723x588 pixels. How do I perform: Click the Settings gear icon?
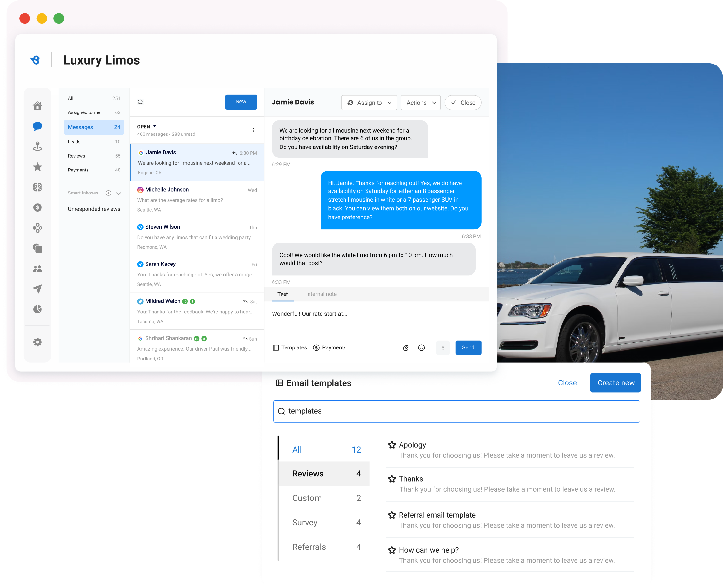click(38, 342)
